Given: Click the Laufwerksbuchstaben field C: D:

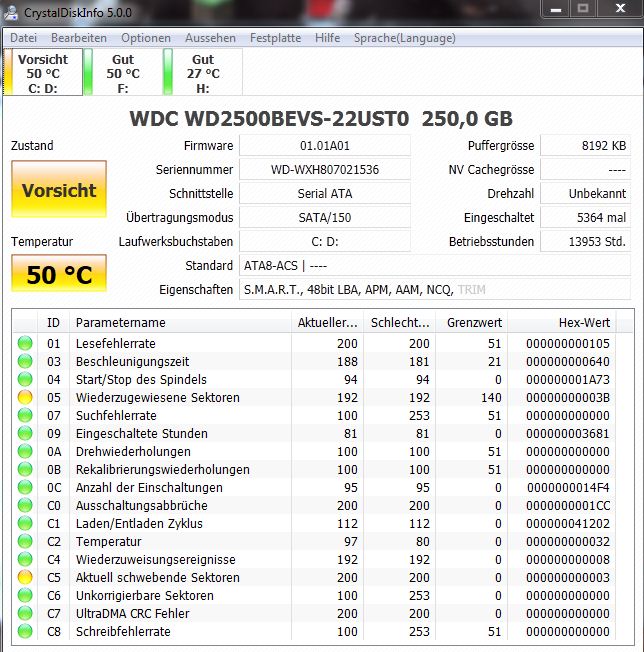Looking at the screenshot, I should pyautogui.click(x=325, y=242).
